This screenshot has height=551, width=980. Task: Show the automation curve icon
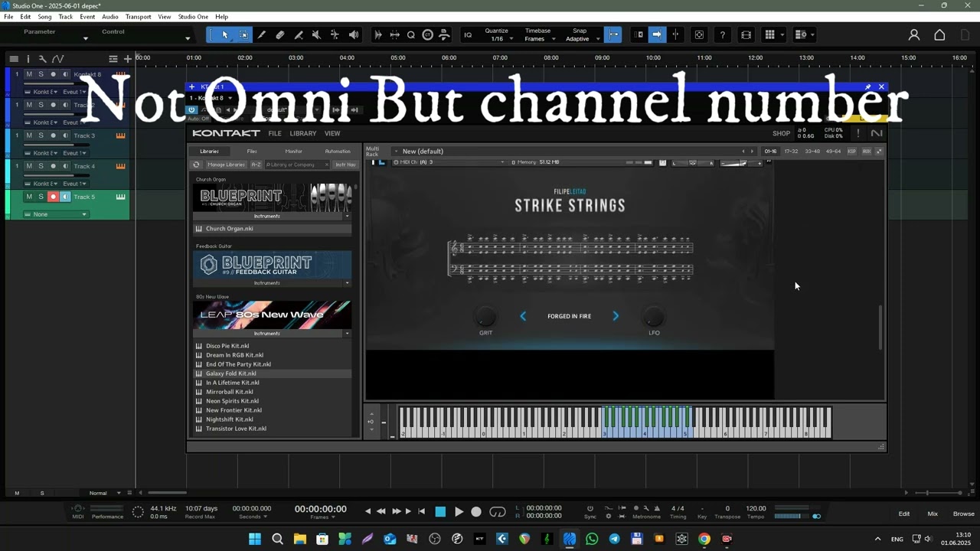point(57,59)
